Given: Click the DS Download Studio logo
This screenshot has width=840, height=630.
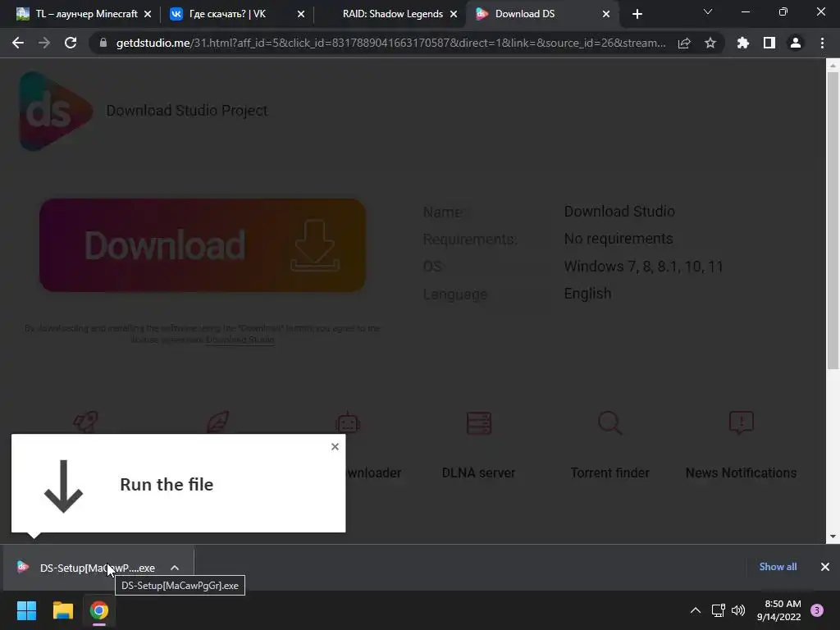Looking at the screenshot, I should coord(55,112).
